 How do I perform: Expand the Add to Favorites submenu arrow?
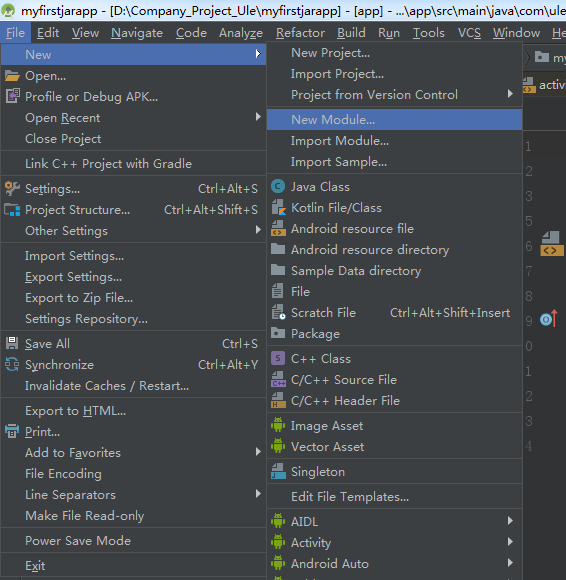click(258, 452)
